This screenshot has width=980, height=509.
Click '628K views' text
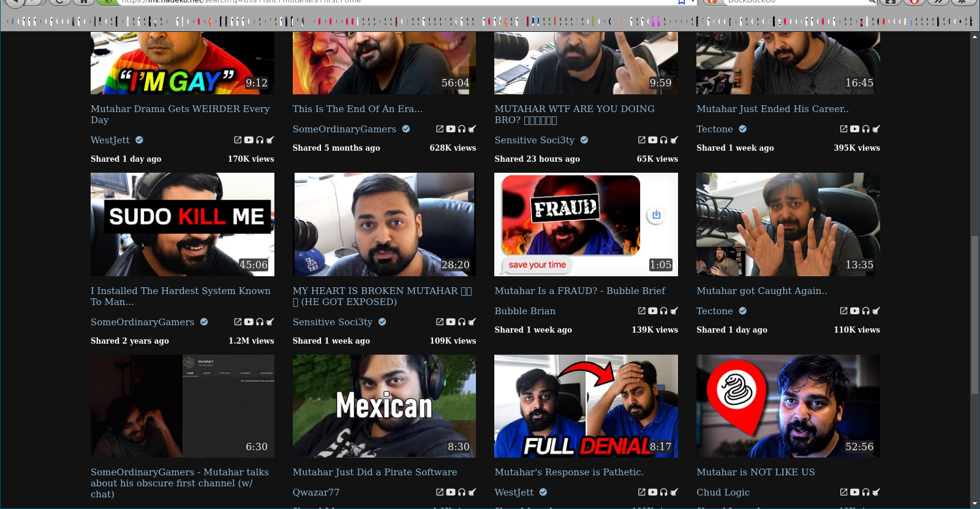(x=453, y=148)
